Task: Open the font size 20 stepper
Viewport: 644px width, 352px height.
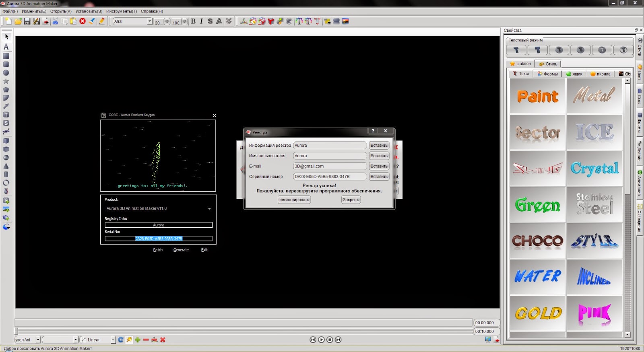Action: (167, 21)
